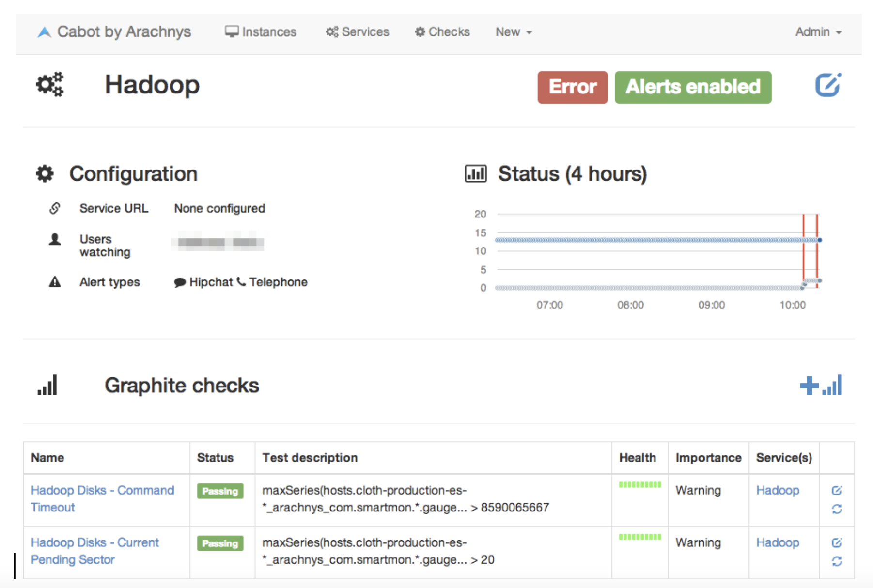Click the 'None configured' Service URL value
This screenshot has height=588, width=873.
219,208
